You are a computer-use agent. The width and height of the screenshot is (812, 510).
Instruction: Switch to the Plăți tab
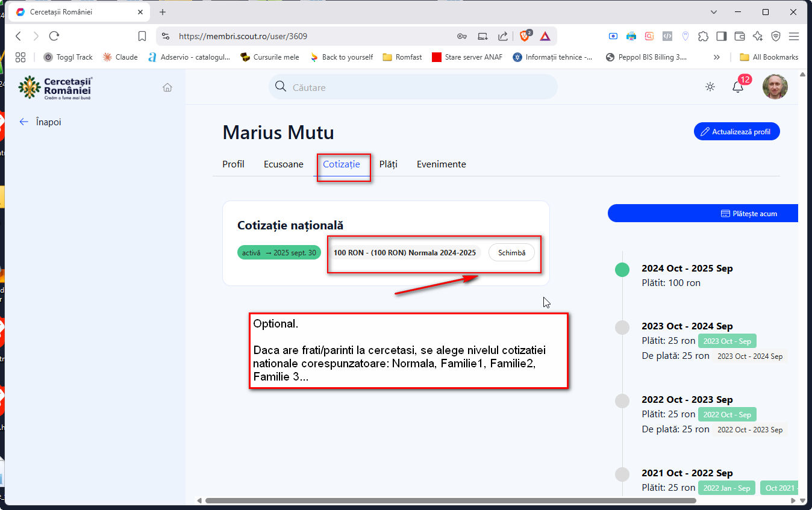pos(388,164)
